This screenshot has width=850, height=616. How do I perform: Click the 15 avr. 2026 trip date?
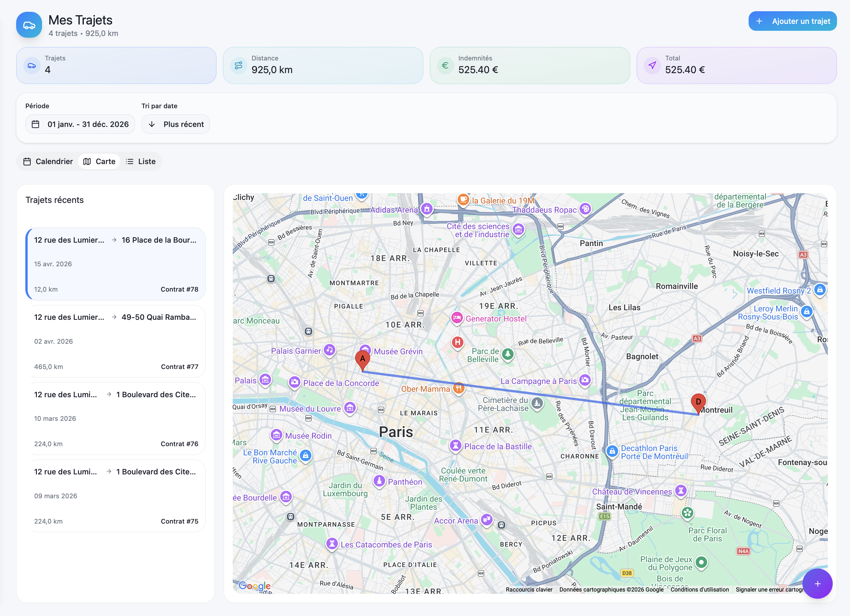[x=53, y=264]
